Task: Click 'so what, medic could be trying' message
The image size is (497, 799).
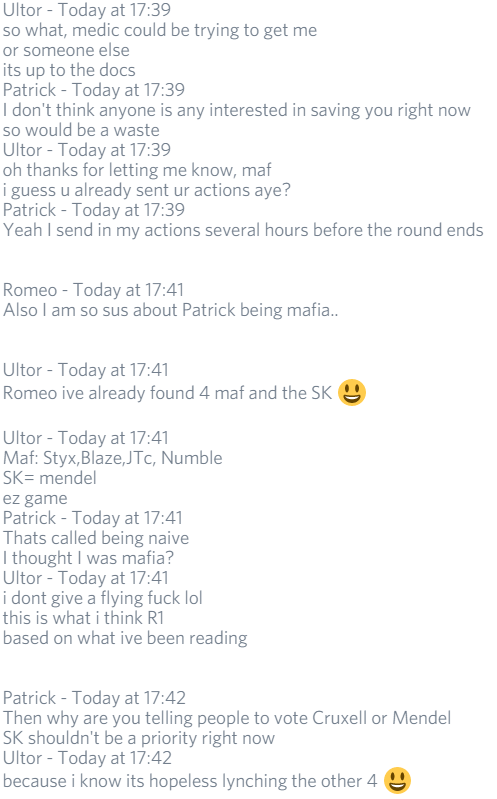Action: (x=160, y=30)
